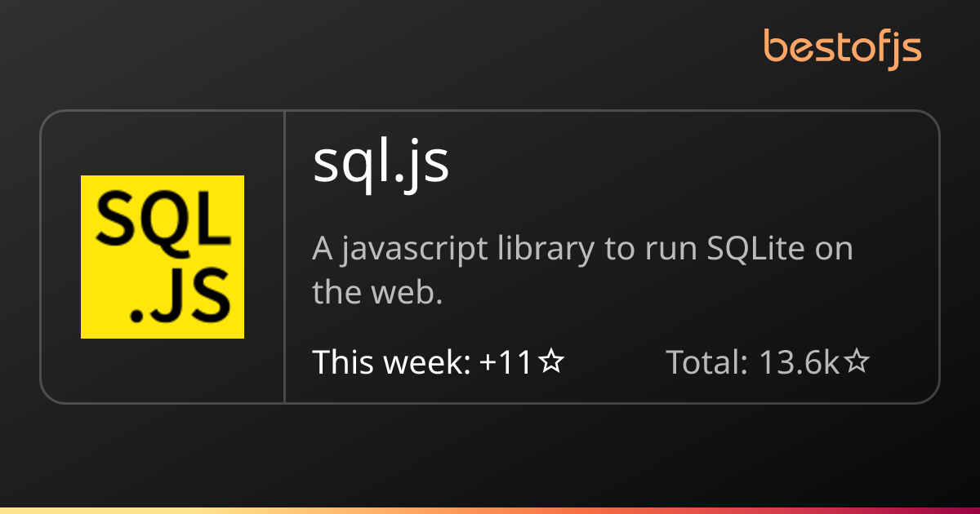Open the sql.js project title
This screenshot has width=980, height=514.
(x=381, y=163)
